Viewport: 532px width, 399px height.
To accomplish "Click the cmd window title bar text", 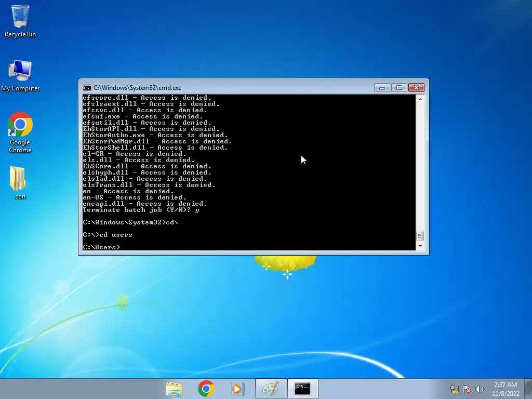I will [x=137, y=88].
